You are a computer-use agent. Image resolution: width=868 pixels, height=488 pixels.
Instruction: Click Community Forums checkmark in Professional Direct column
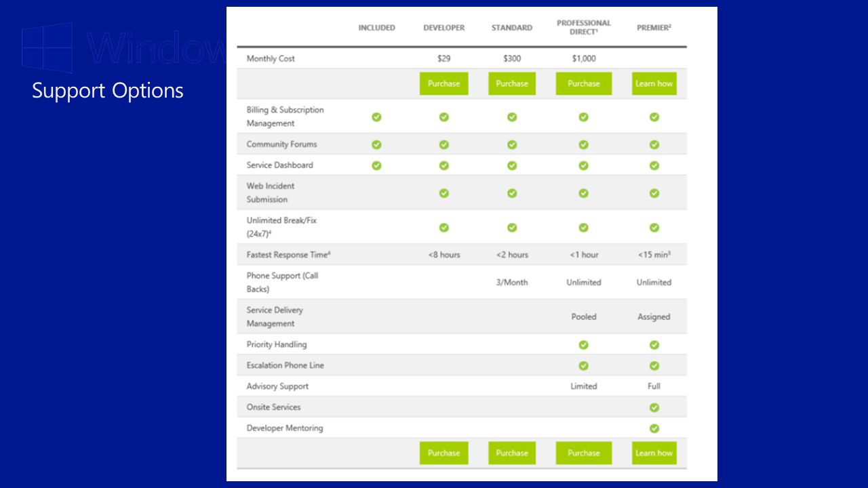tap(583, 144)
